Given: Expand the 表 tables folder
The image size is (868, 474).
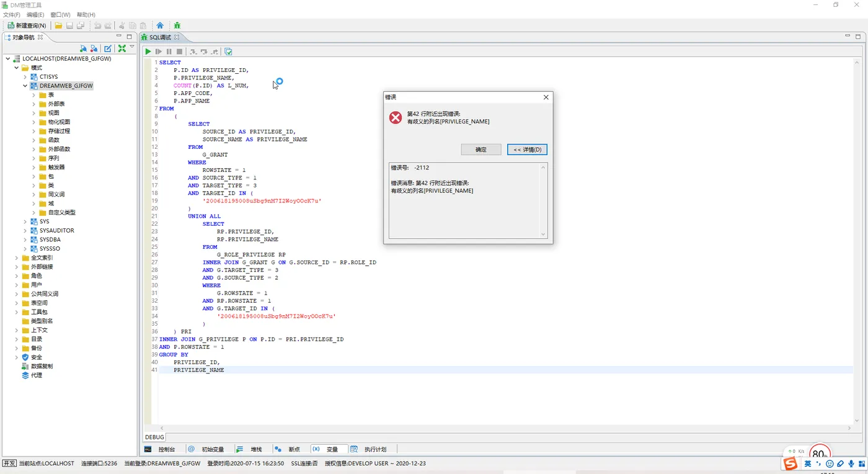Looking at the screenshot, I should [x=33, y=95].
